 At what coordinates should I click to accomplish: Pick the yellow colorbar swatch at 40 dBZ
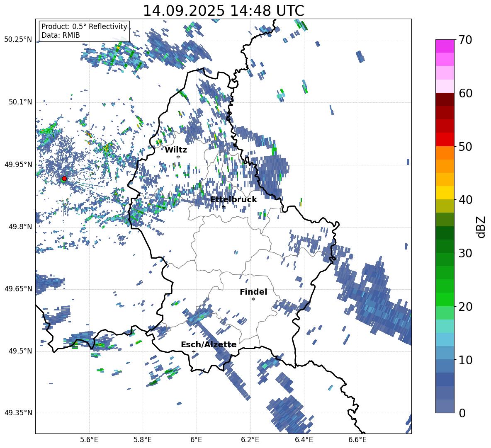[x=445, y=193]
